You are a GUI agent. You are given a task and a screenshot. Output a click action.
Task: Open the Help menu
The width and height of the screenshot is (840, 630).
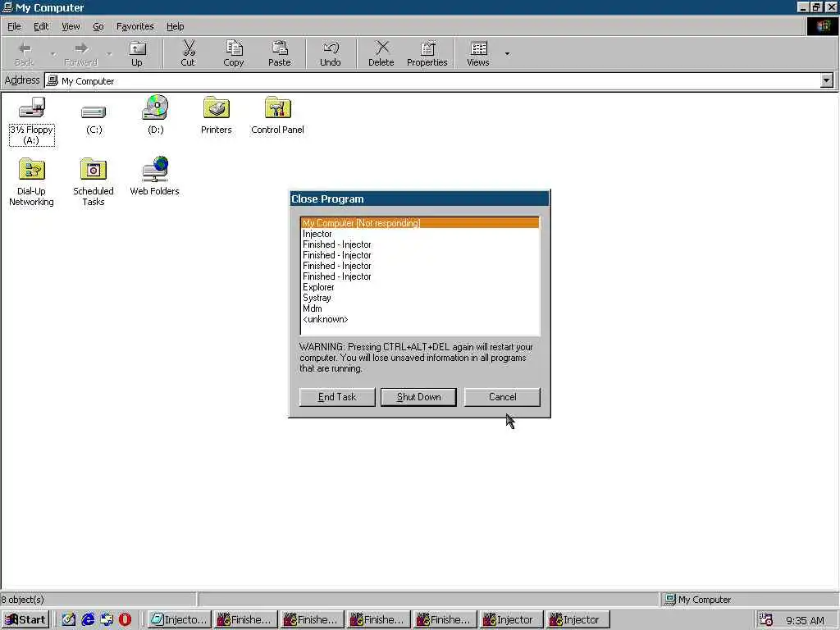click(176, 26)
